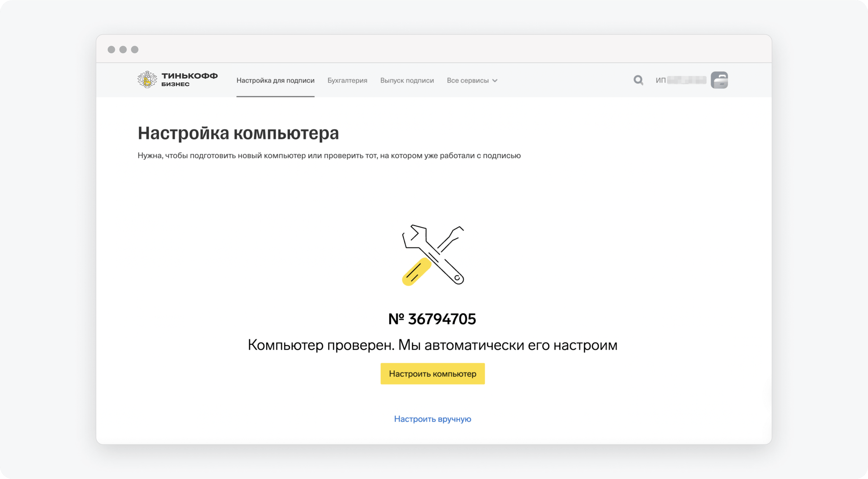Click the first window control dot
The height and width of the screenshot is (479, 868).
click(x=111, y=49)
